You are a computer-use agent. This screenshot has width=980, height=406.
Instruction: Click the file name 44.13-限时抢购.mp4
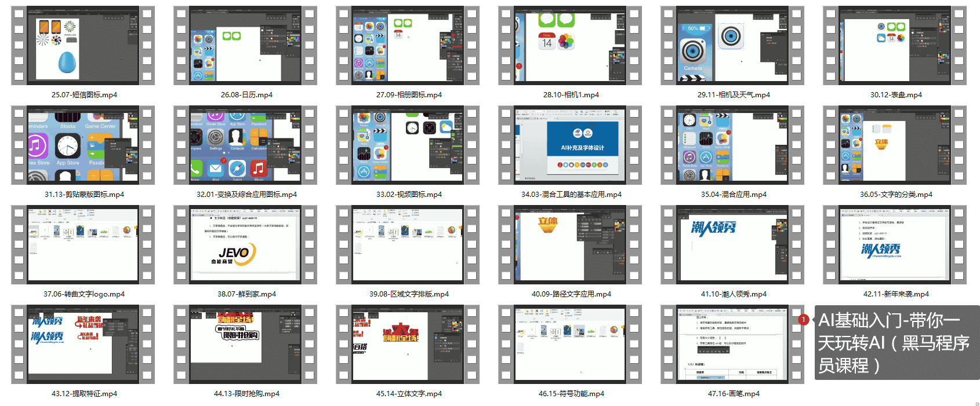point(246,394)
